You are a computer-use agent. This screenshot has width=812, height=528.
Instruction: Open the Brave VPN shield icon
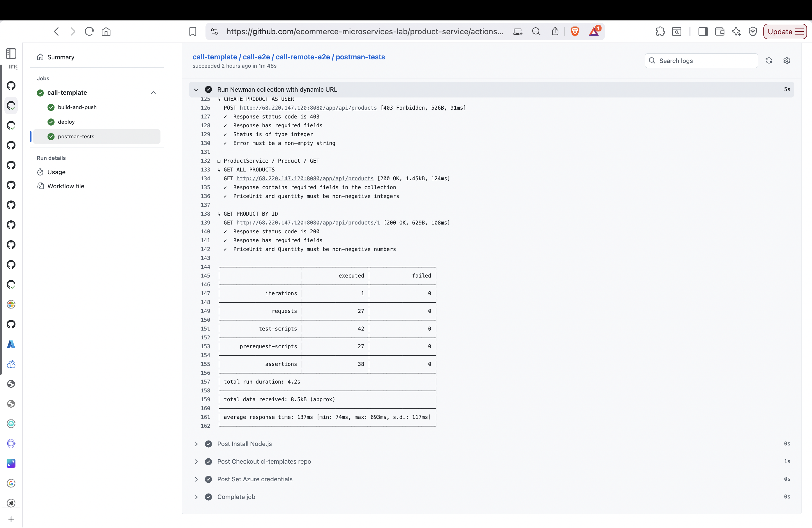click(753, 32)
